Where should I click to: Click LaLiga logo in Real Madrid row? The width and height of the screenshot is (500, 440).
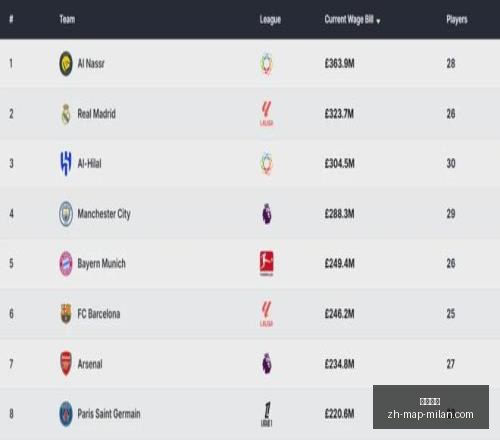267,114
